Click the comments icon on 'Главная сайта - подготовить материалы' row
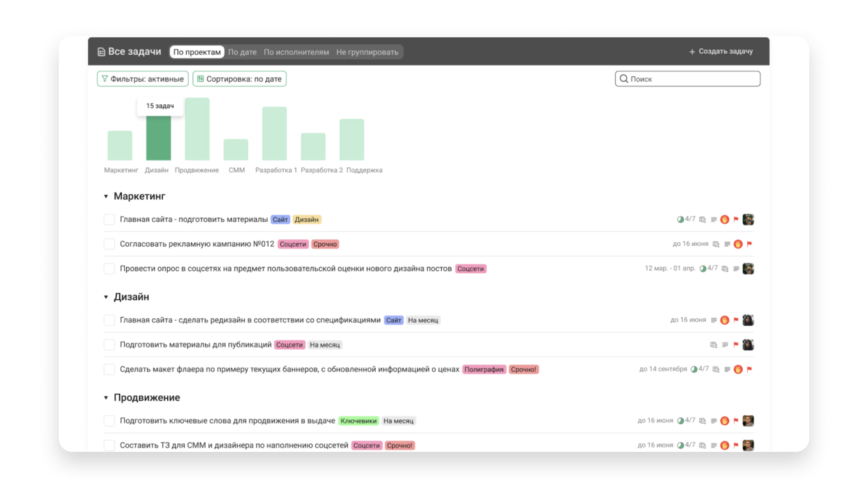The height and width of the screenshot is (488, 868). [702, 220]
